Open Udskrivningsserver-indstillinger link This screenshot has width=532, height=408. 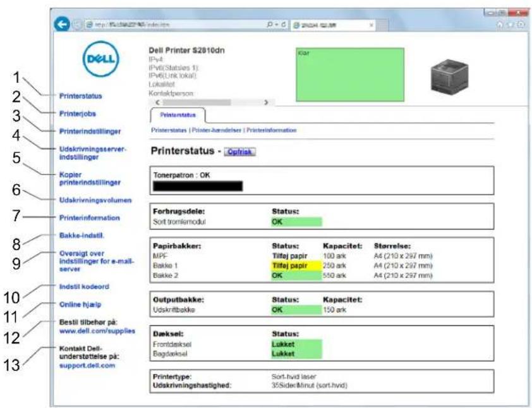click(x=93, y=153)
